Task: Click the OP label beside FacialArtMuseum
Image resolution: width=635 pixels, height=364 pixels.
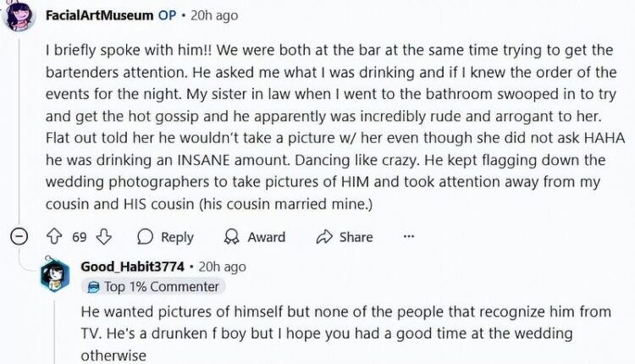Action: coord(168,15)
